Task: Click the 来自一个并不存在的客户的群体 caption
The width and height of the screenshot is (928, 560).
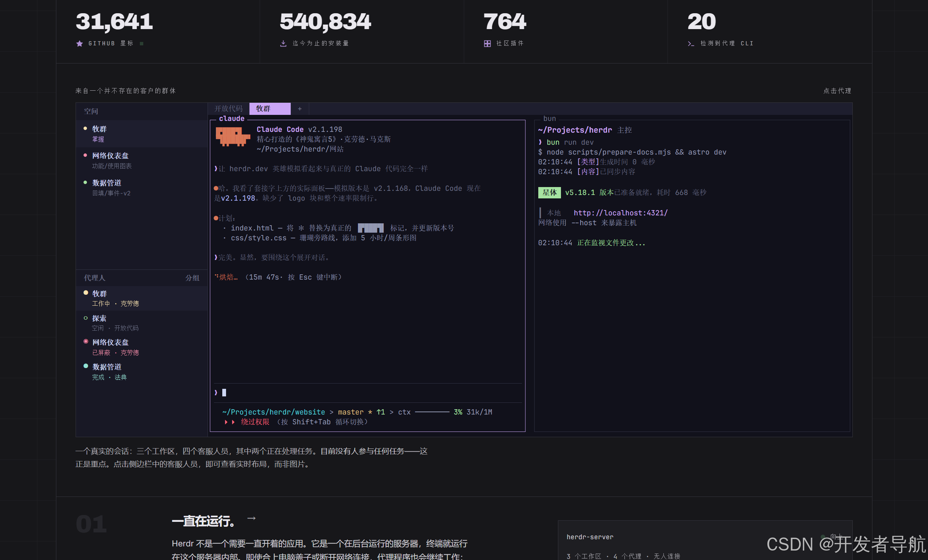Action: tap(125, 91)
